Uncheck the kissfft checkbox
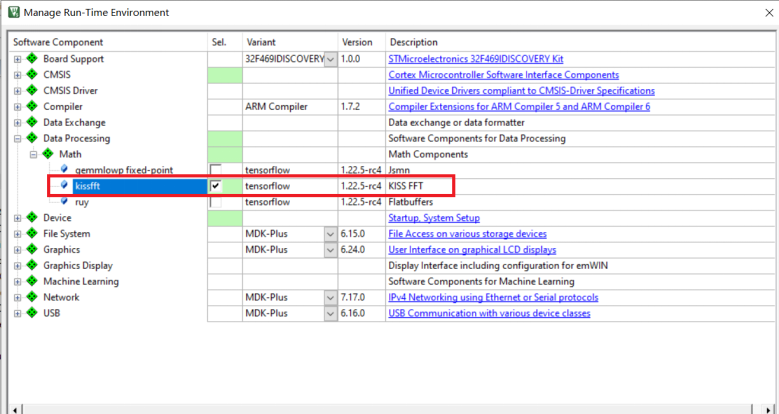Viewport: 779px width, 414px height. 215,186
